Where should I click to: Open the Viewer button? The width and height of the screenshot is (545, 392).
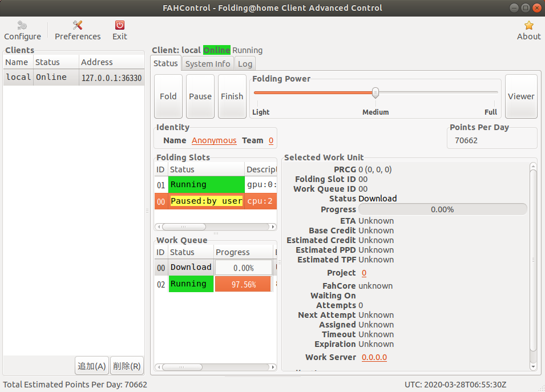[521, 96]
